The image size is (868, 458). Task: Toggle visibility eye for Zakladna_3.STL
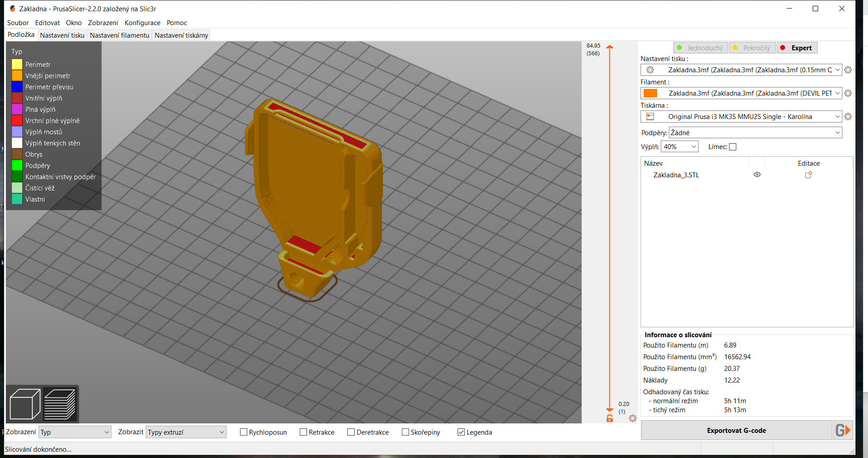tap(757, 174)
